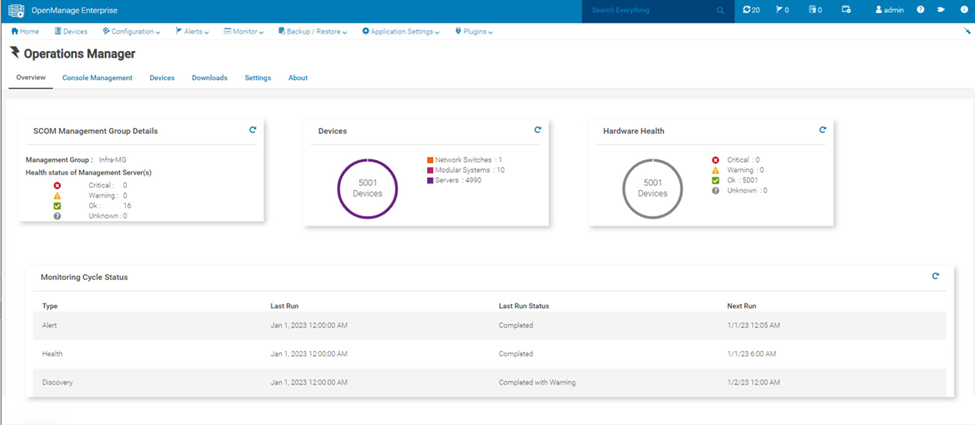Click the purple Servers legend swatch
Image resolution: width=975 pixels, height=425 pixels.
[x=430, y=180]
